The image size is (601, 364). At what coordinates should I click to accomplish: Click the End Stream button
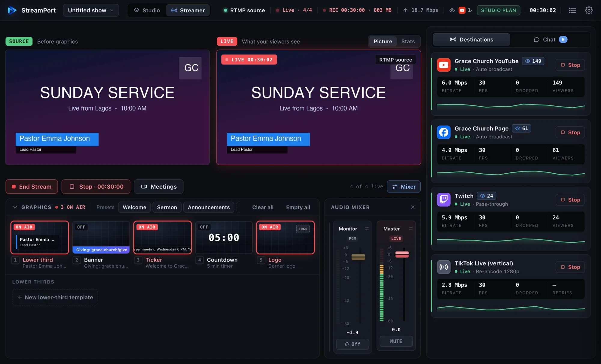[32, 187]
